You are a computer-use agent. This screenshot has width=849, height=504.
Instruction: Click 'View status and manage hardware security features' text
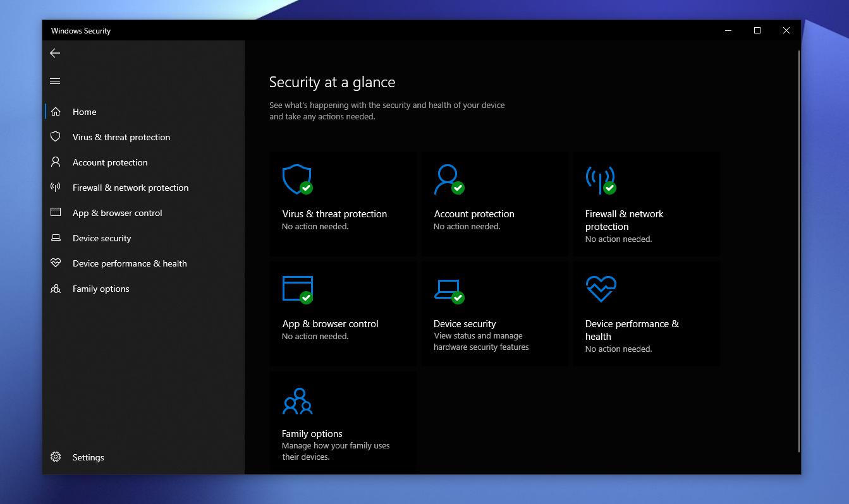[x=481, y=342]
